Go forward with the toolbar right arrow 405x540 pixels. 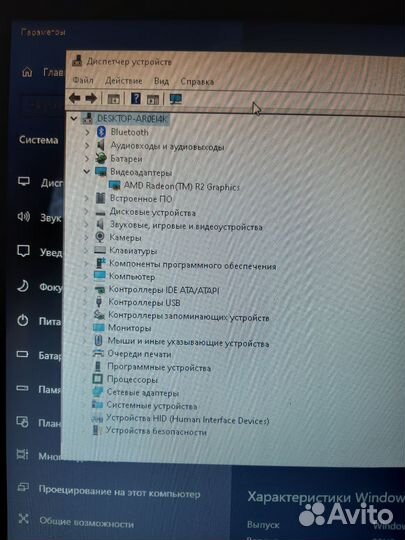(x=91, y=98)
